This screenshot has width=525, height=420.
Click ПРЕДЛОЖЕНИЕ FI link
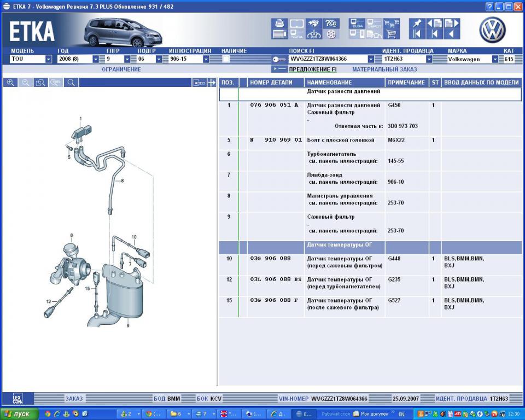coord(313,69)
